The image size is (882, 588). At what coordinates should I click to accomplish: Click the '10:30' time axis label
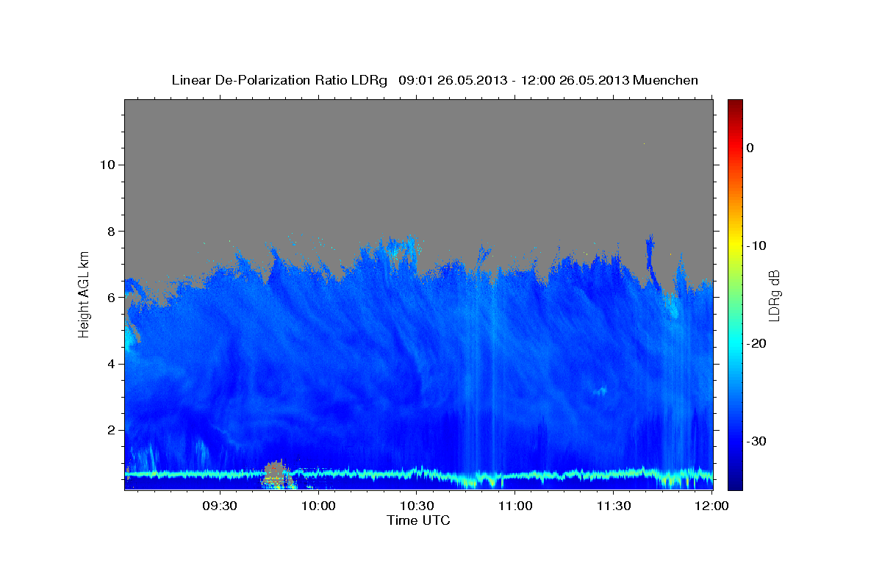coord(417,507)
